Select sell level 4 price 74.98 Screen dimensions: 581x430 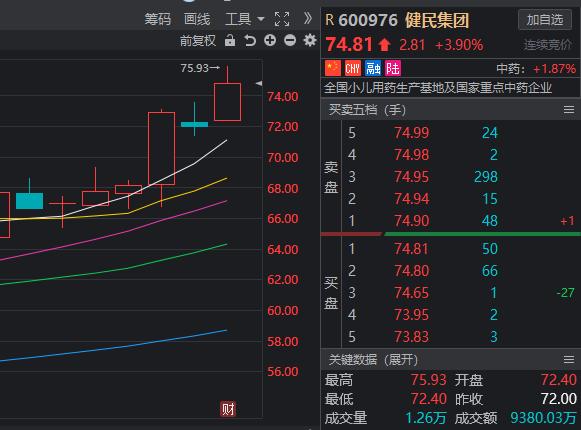pos(411,155)
